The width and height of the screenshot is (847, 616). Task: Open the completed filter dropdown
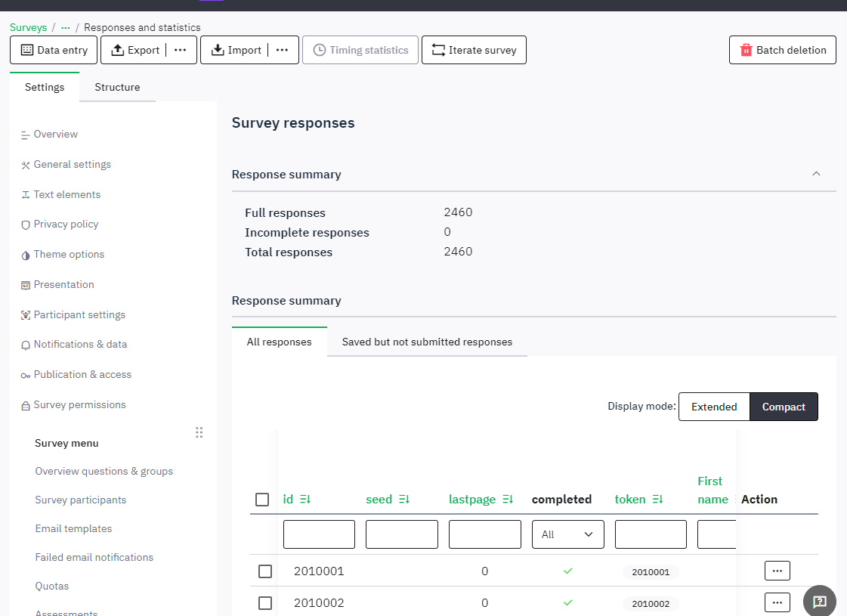[567, 534]
